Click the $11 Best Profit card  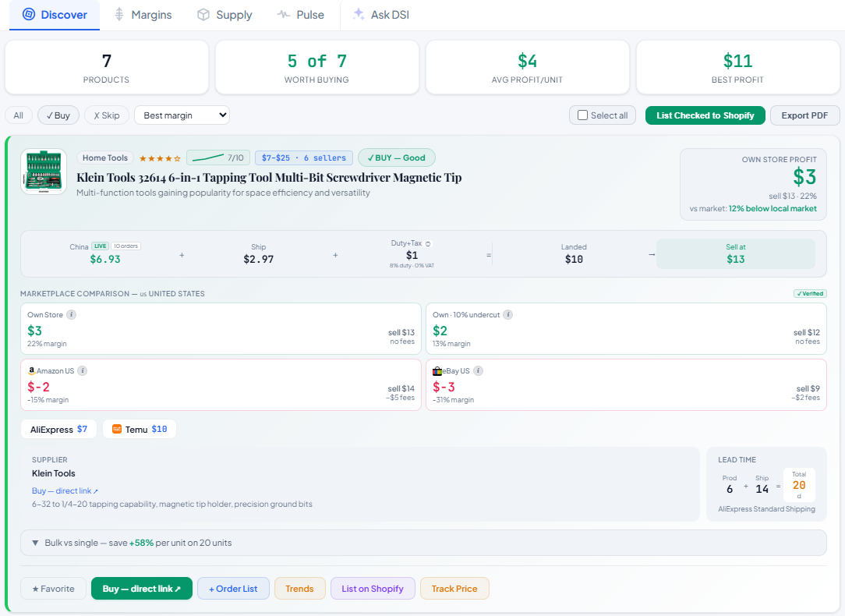(x=737, y=67)
